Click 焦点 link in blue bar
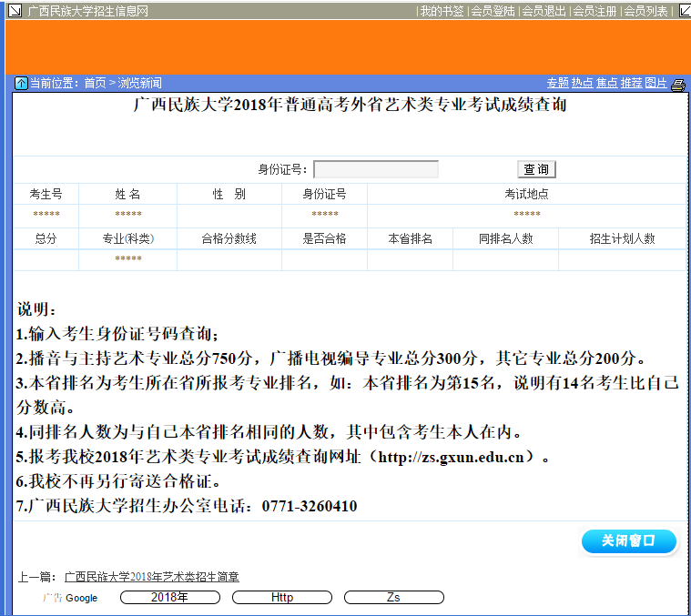 click(606, 84)
